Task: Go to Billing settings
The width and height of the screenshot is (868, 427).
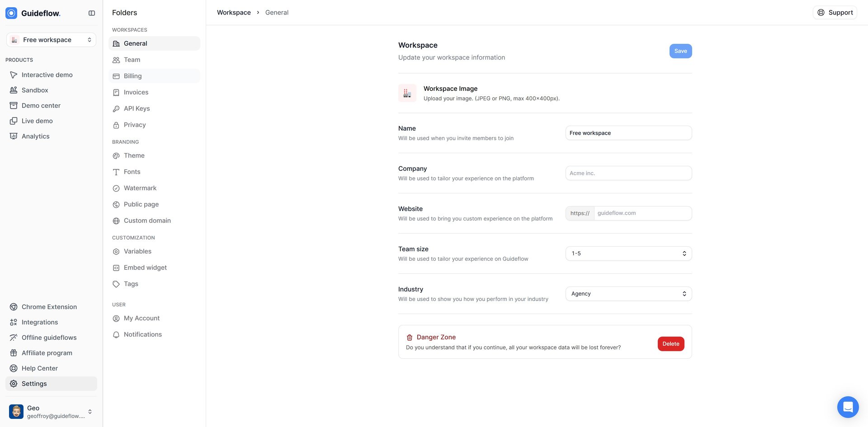Action: (132, 76)
